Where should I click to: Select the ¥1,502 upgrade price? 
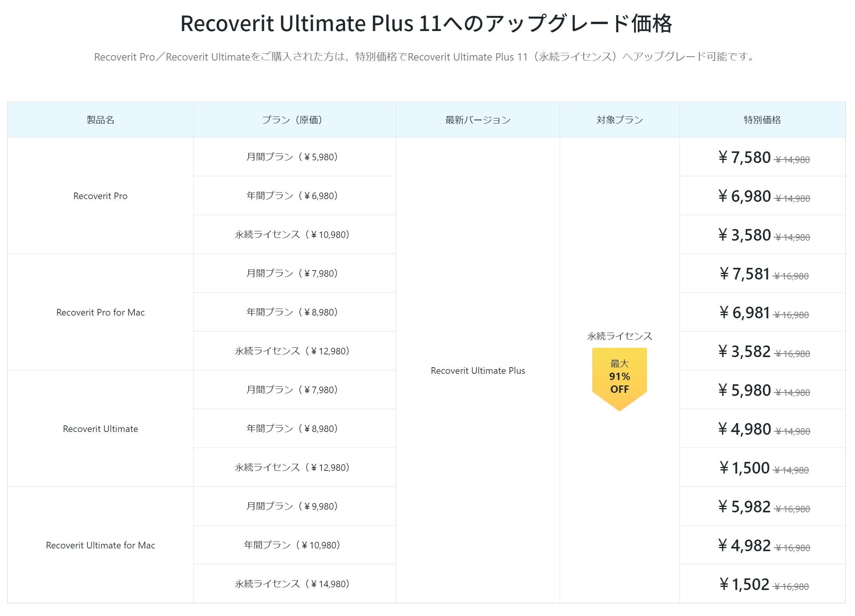(744, 584)
